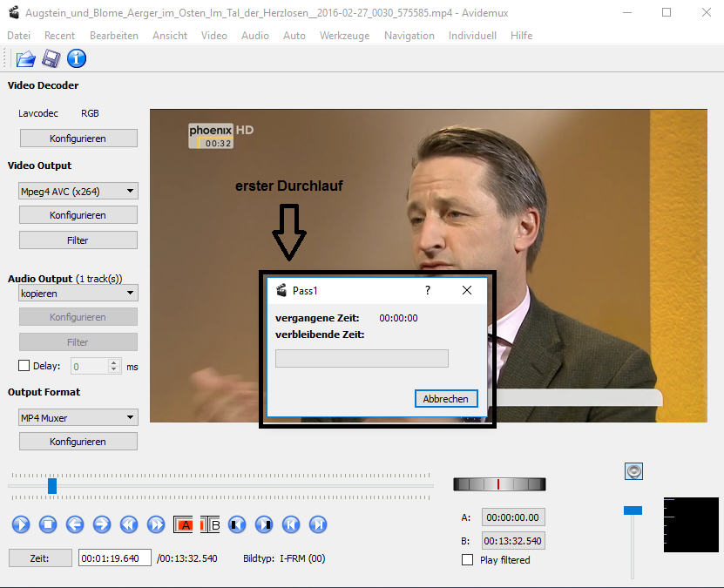Click Abbrechen to cancel encoding
Viewport: 724px width, 588px height.
(446, 398)
